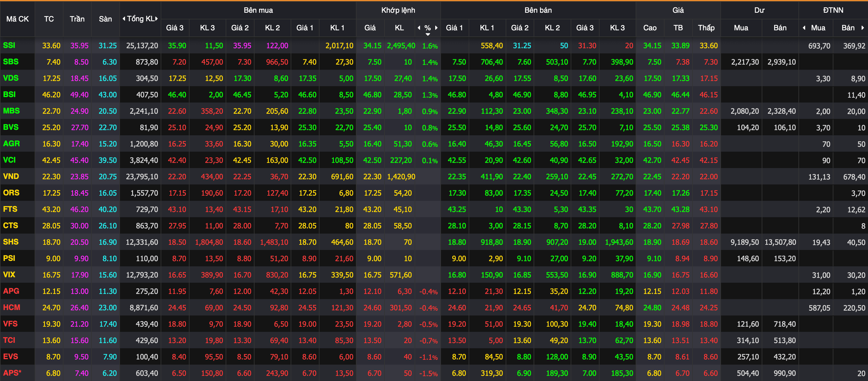This screenshot has height=381, width=868.
Task: Open the BVS stock symbol
Action: pyautogui.click(x=11, y=127)
